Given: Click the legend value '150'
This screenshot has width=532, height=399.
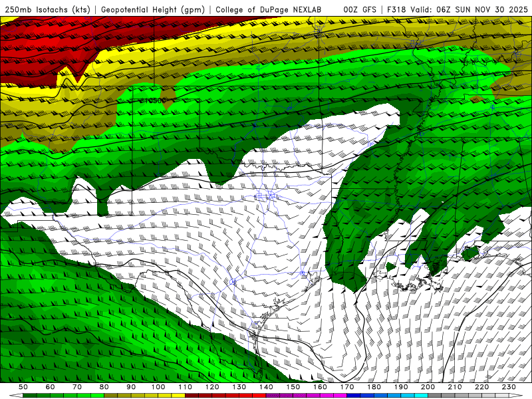Looking at the screenshot, I should tap(293, 387).
